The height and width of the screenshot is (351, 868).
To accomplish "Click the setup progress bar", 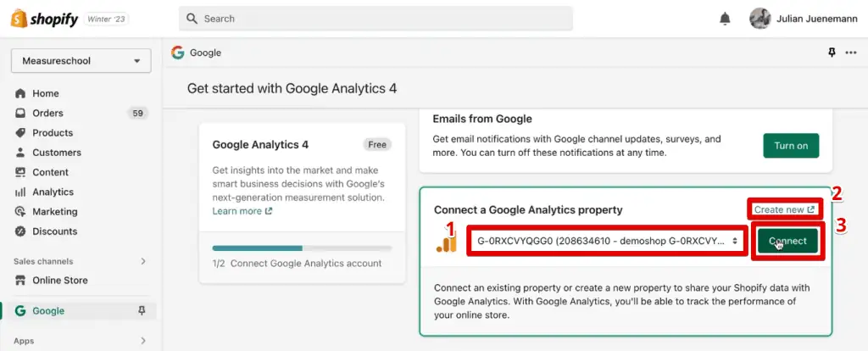I will pos(302,248).
